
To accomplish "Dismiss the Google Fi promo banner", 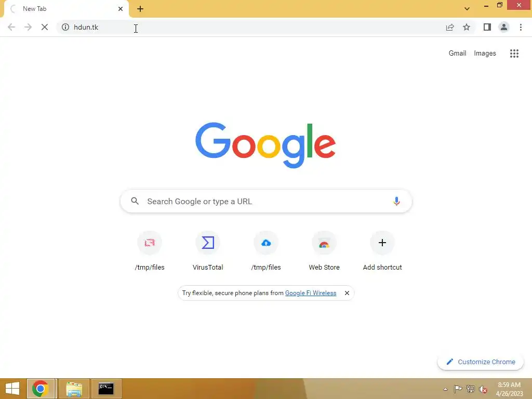I will pyautogui.click(x=347, y=293).
